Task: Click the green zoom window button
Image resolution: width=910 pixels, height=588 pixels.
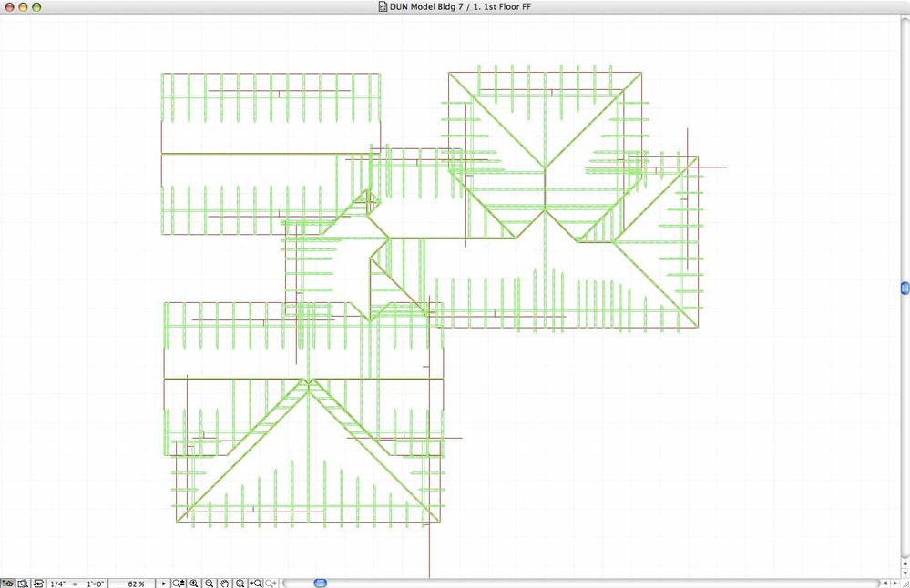Action: coord(36,7)
